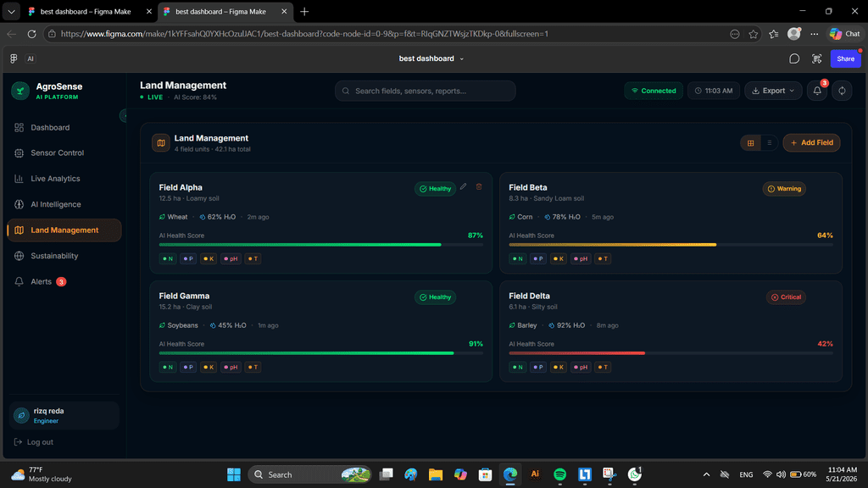Open Spotify from the taskbar
The width and height of the screenshot is (868, 488).
(x=559, y=474)
